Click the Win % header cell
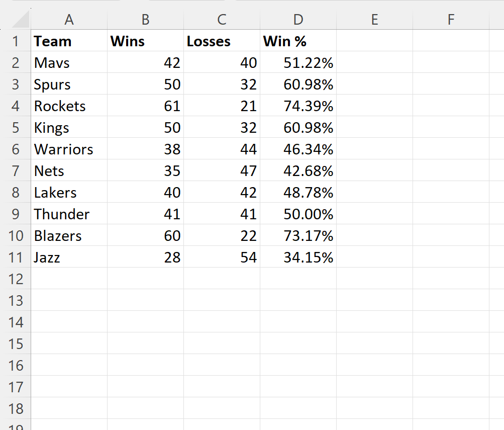Image resolution: width=504 pixels, height=430 pixels. 298,41
